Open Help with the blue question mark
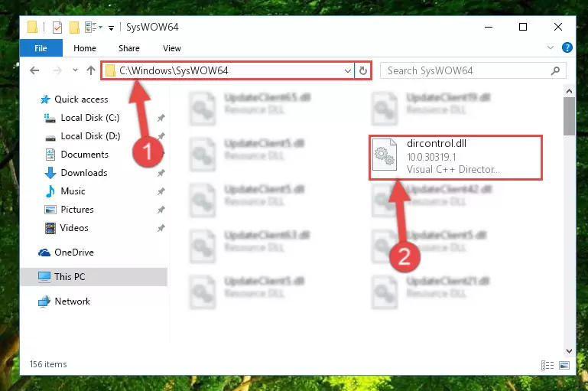 click(x=567, y=47)
